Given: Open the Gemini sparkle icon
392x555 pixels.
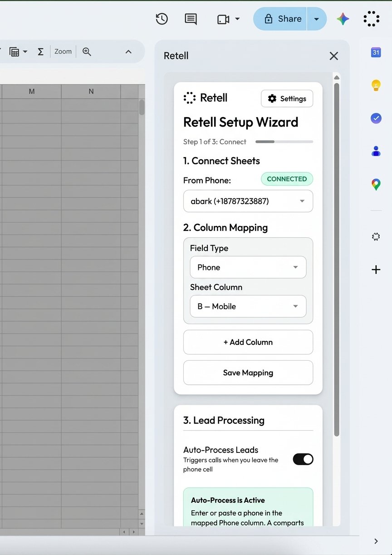Looking at the screenshot, I should tap(343, 19).
